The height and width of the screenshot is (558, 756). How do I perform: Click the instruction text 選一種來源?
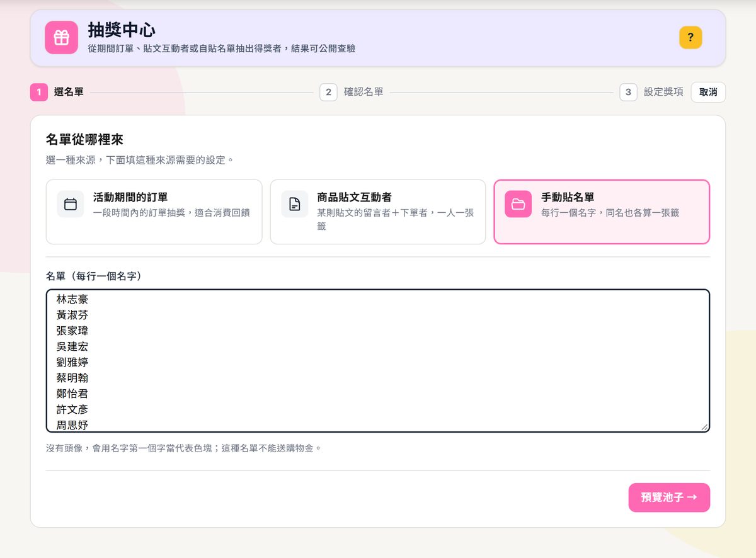click(140, 160)
